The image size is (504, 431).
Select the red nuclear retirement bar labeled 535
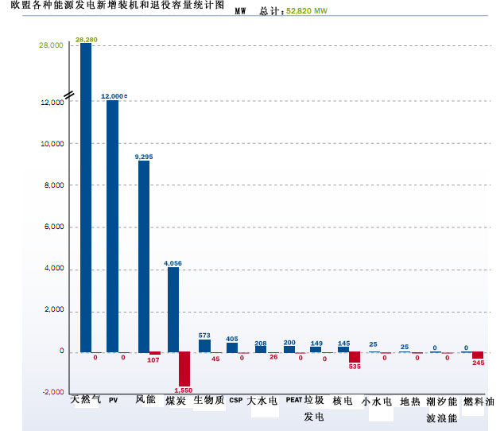coord(355,357)
